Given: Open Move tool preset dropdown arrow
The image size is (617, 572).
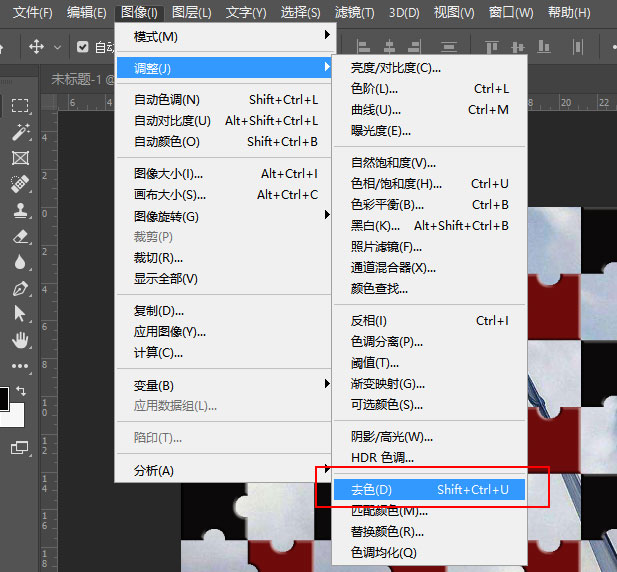Looking at the screenshot, I should (x=58, y=47).
